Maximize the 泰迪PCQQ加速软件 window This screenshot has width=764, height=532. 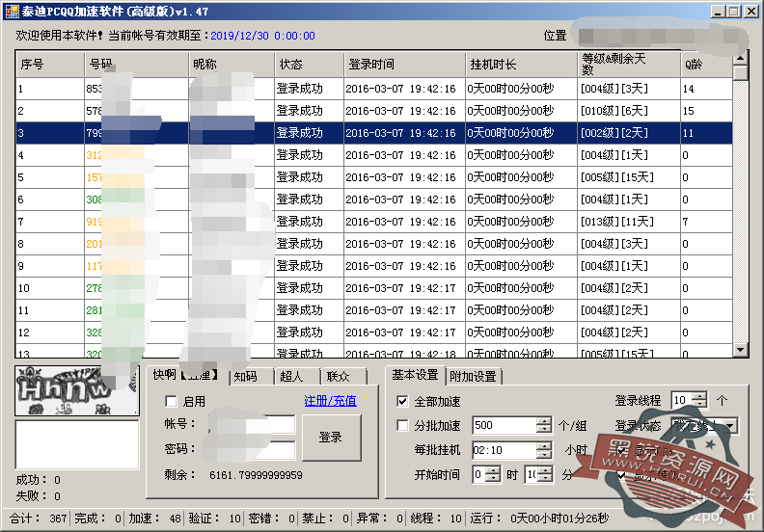click(734, 12)
